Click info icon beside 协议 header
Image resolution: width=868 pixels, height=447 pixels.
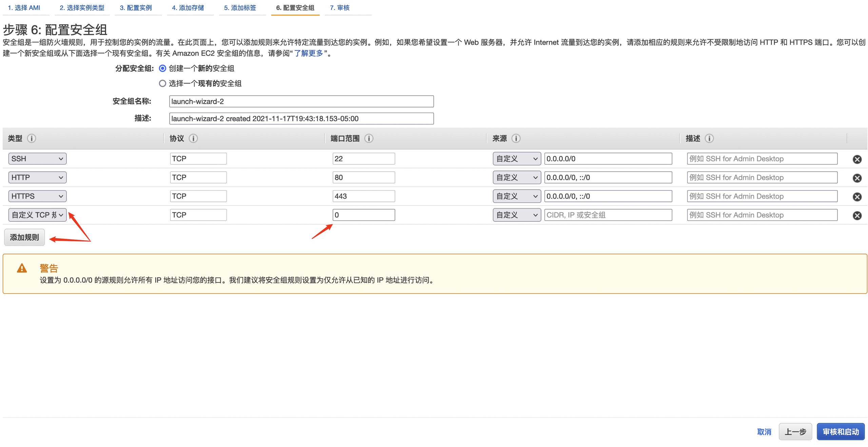point(193,138)
